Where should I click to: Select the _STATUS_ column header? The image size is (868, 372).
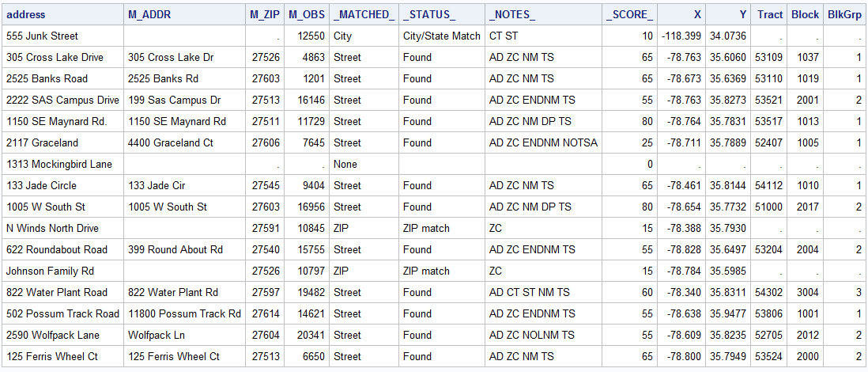[x=429, y=15]
